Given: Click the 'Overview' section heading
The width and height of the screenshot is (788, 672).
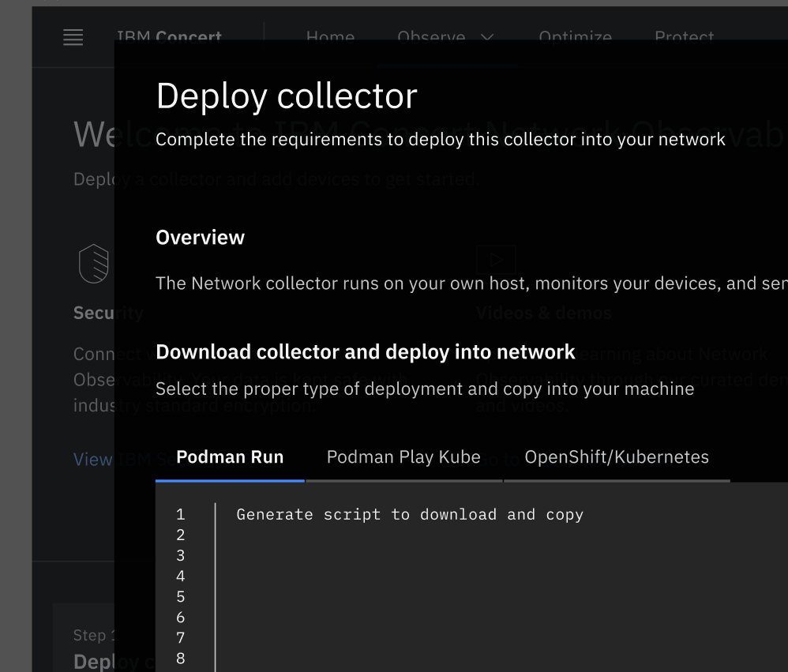Looking at the screenshot, I should (x=200, y=237).
